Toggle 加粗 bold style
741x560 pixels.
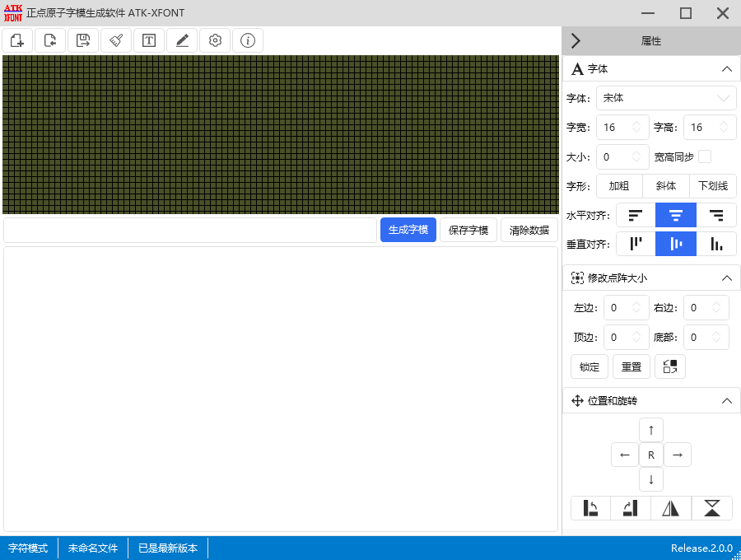(x=619, y=186)
